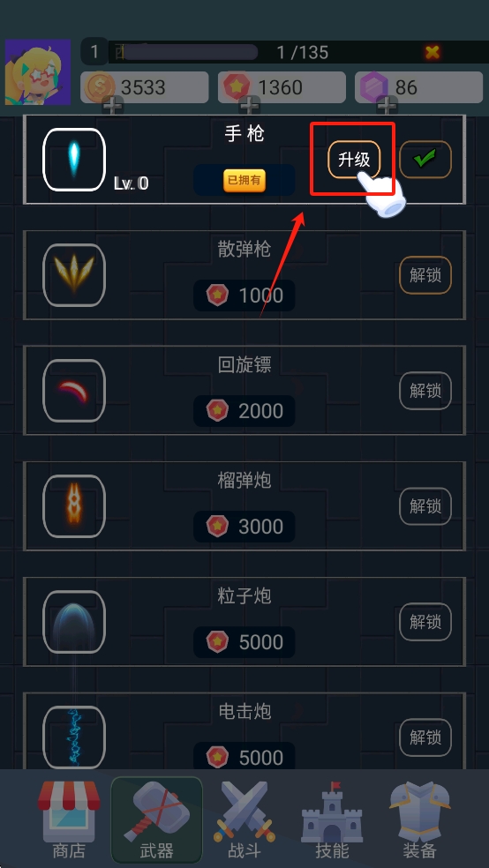Add purple gems with plus icon
Image resolution: width=489 pixels, height=868 pixels.
(387, 105)
